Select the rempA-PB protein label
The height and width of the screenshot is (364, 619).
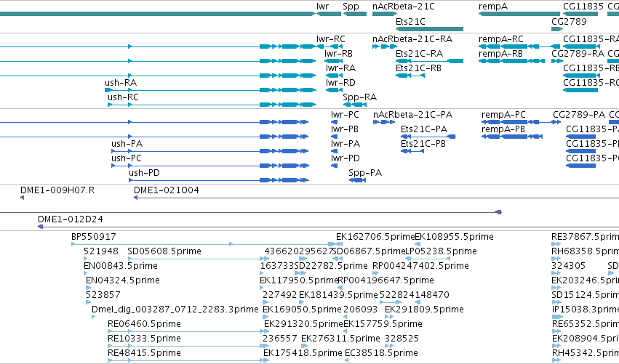pyautogui.click(x=503, y=130)
